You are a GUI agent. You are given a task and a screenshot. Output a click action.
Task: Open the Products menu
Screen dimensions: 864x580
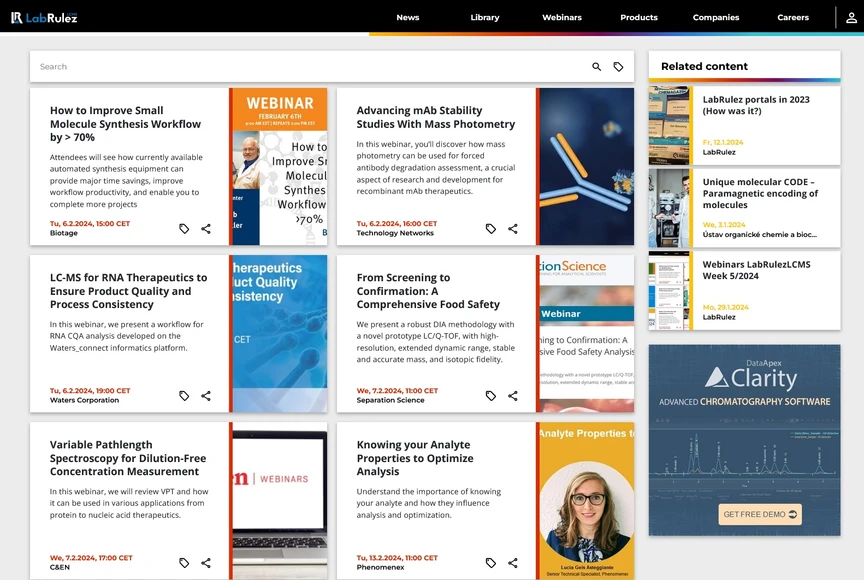[639, 18]
